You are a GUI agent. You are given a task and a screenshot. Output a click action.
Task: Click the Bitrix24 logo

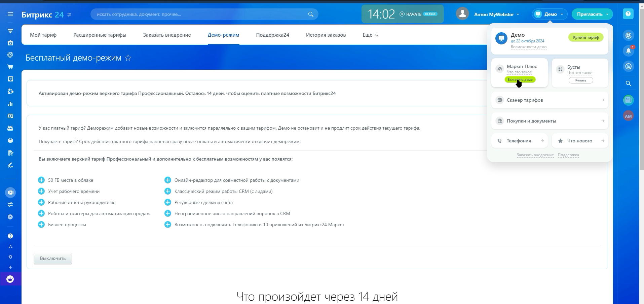[42, 14]
